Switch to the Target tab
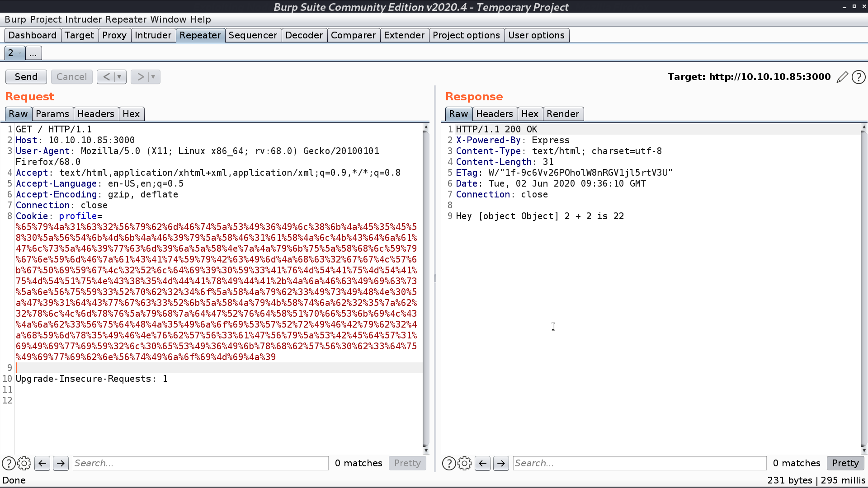The height and width of the screenshot is (488, 868). coord(79,35)
